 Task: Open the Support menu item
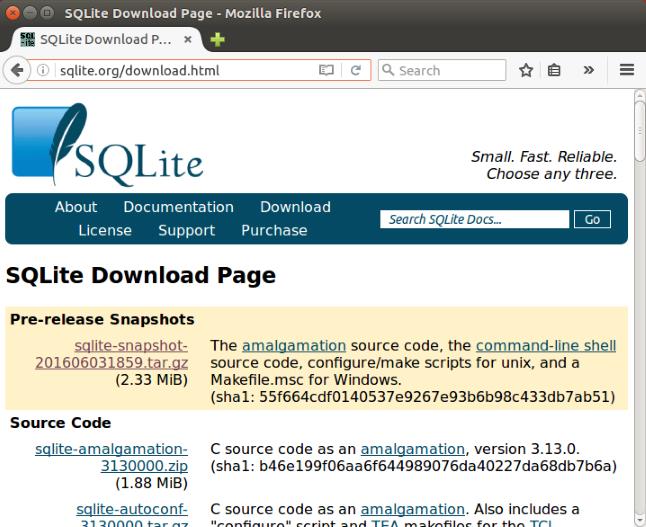coord(187,230)
